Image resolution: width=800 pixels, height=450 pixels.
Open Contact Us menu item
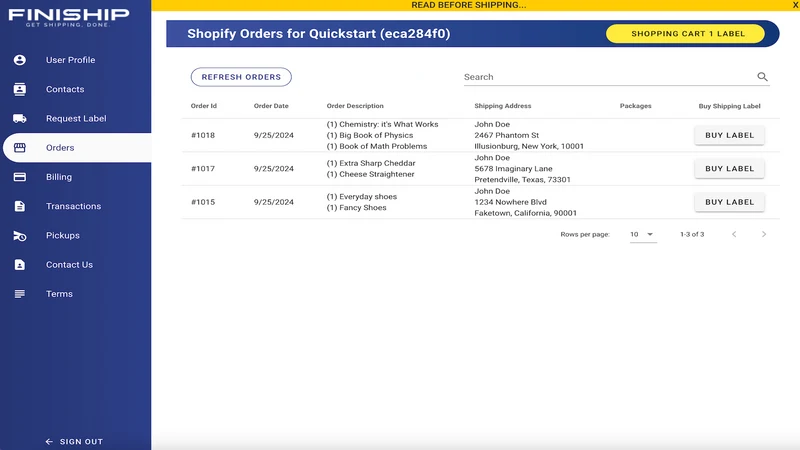pos(77,265)
